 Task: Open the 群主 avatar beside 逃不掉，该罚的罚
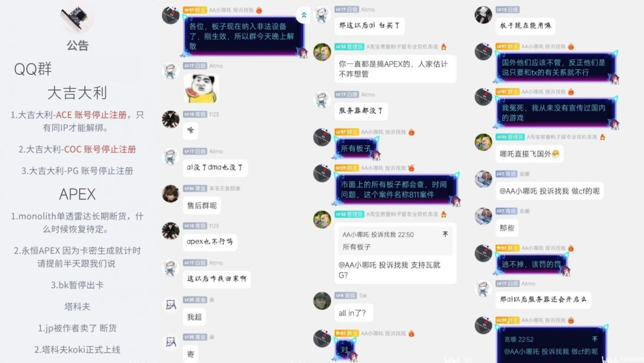484,253
